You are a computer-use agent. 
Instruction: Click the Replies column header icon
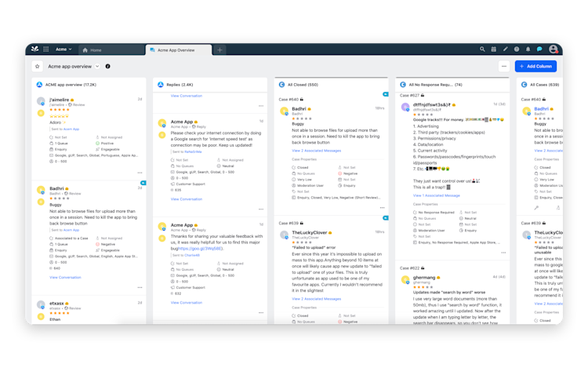[x=161, y=85]
